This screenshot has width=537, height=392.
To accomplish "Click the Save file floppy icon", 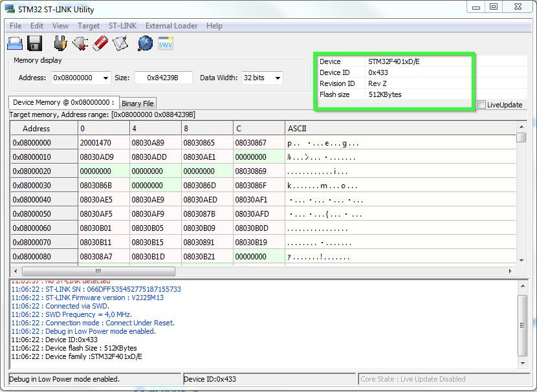I will click(34, 43).
